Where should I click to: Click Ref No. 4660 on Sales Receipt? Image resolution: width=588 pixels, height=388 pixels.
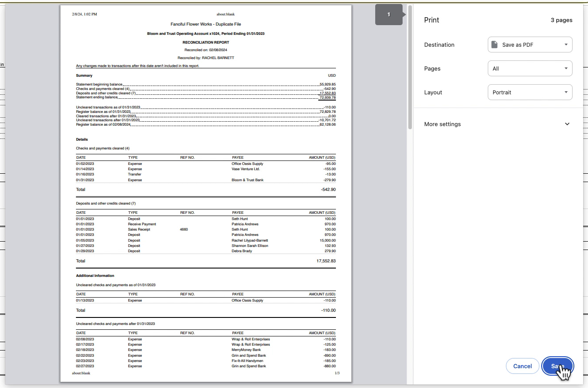[184, 229]
